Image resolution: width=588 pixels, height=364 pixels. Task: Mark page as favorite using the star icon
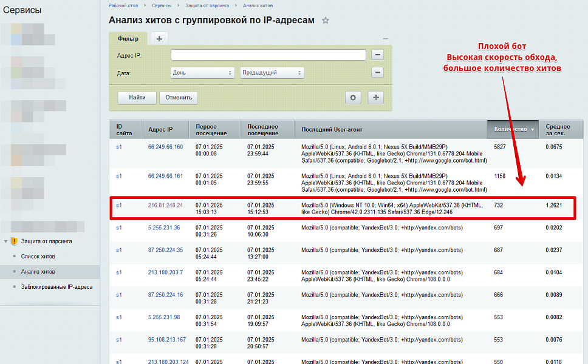[325, 20]
